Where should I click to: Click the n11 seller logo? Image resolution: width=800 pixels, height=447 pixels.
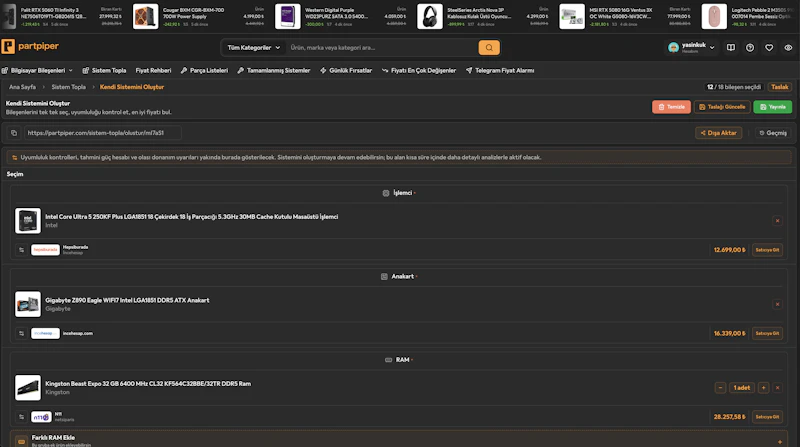coord(41,417)
